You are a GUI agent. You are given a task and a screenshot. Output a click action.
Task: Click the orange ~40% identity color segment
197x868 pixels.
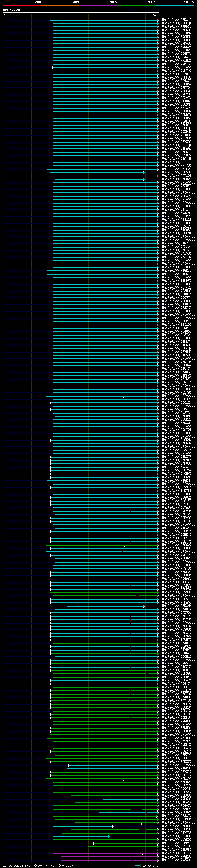pos(60,6)
